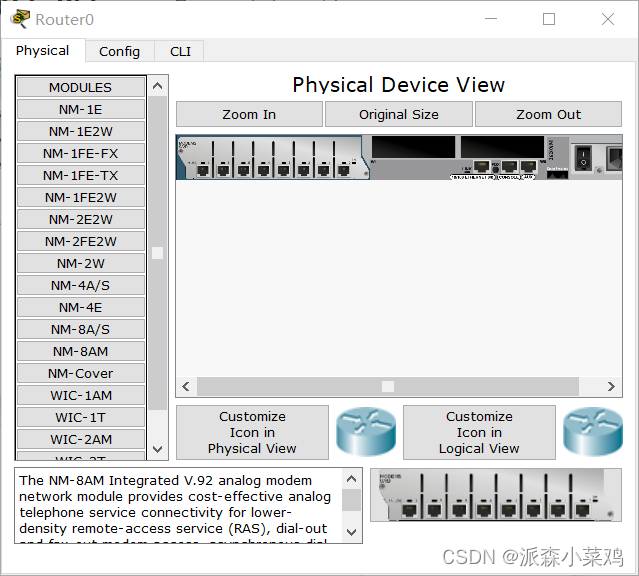Image resolution: width=639 pixels, height=576 pixels.
Task: Click router icon beside Physical View button
Action: point(366,432)
